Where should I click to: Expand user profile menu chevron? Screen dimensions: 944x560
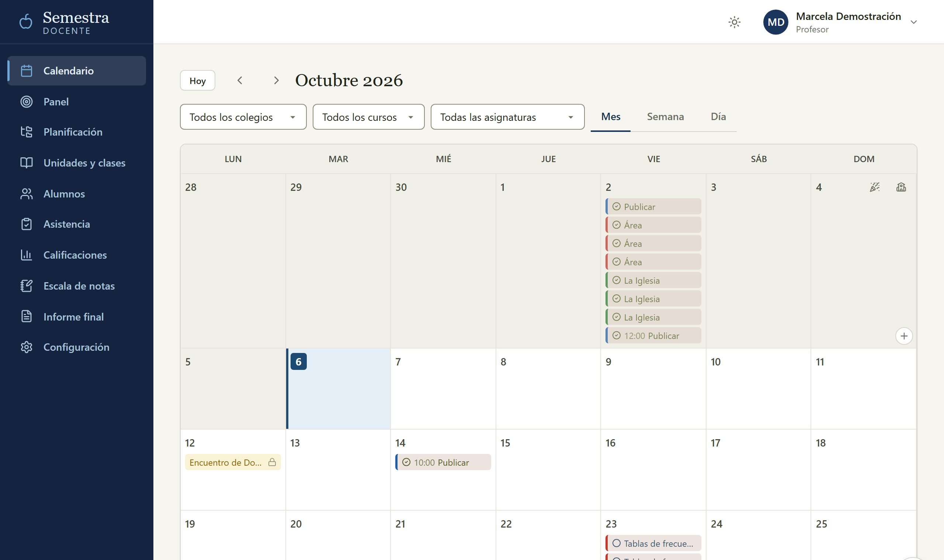(x=913, y=22)
